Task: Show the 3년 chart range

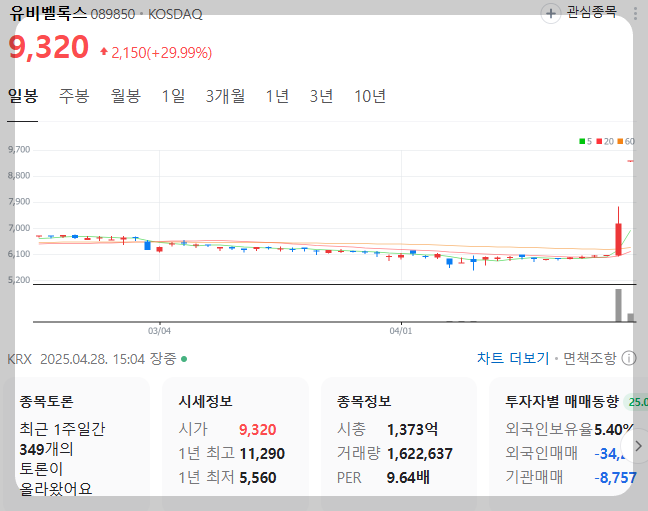Action: (322, 96)
